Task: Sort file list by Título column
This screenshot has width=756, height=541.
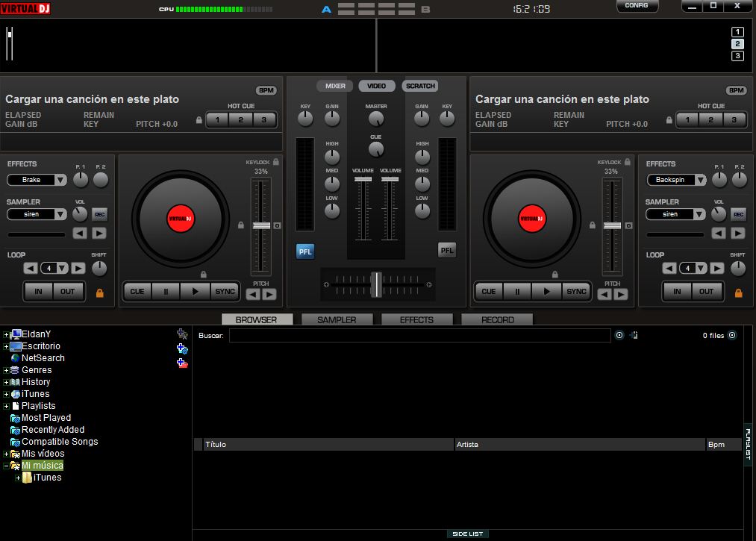Action: pos(328,445)
